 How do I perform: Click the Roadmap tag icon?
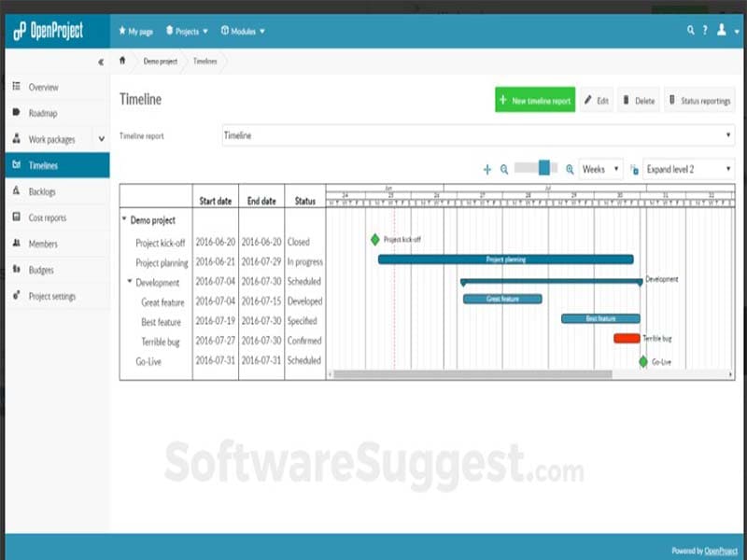coord(17,112)
